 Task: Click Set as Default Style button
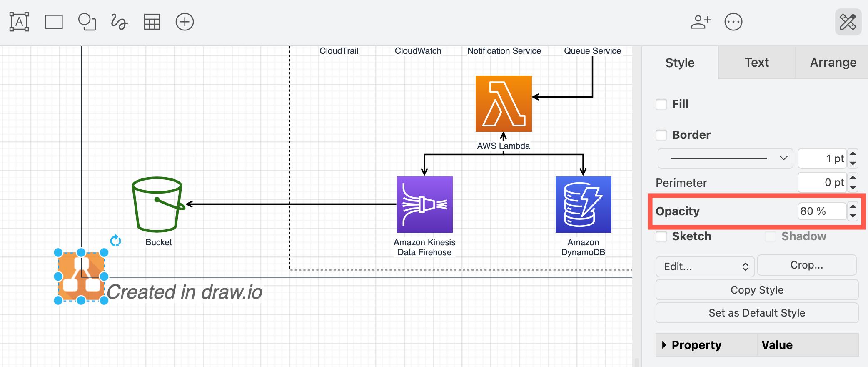coord(756,313)
